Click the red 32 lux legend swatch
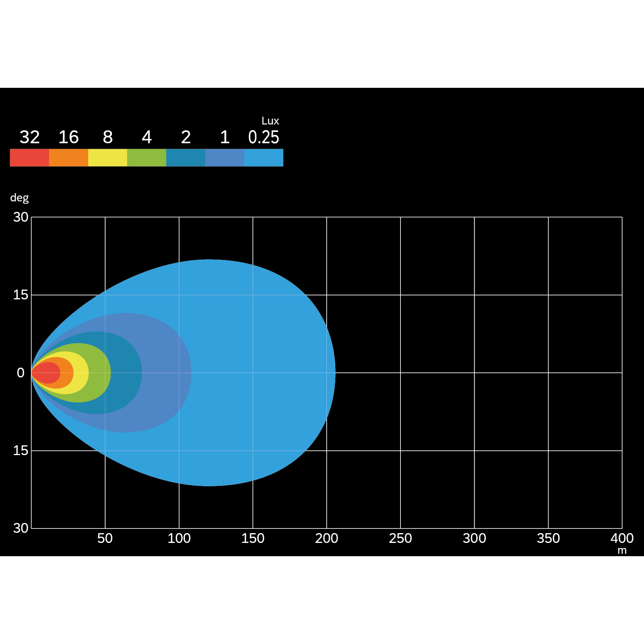 coord(29,158)
